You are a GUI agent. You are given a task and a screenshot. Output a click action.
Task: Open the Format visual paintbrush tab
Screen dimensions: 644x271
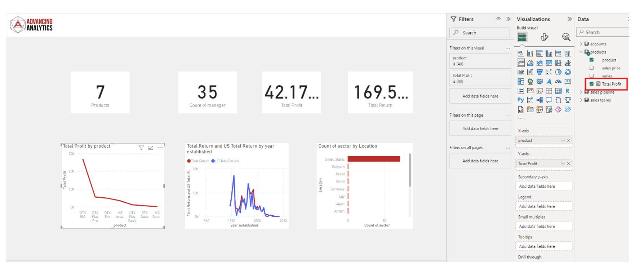545,37
